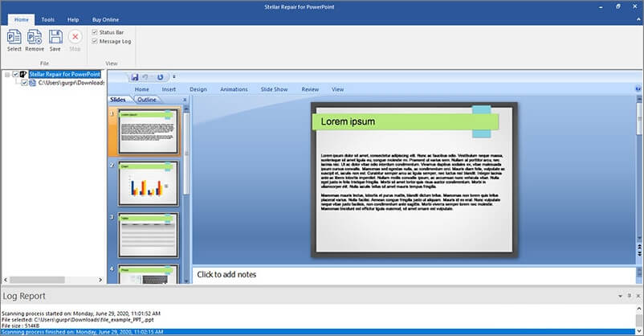Click the tree panel horizontal scrollbar thumb
Screen dimensions: 644x336
tap(38, 280)
